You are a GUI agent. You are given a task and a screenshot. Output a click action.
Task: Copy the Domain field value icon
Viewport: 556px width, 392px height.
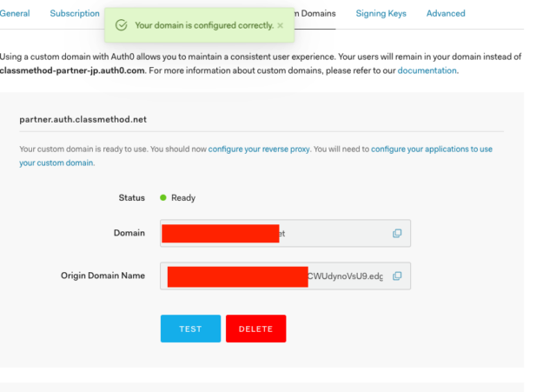pyautogui.click(x=397, y=233)
